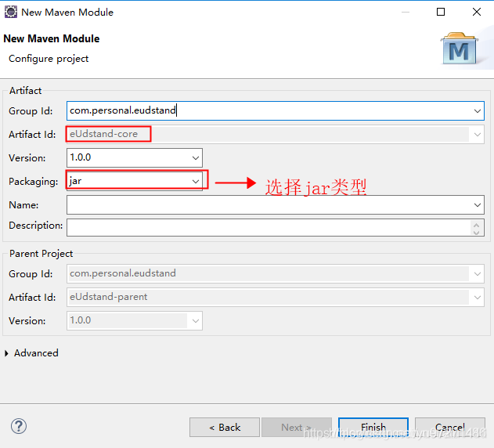Image resolution: width=494 pixels, height=448 pixels.
Task: Click Description scrollbar down arrow
Action: pos(476,233)
